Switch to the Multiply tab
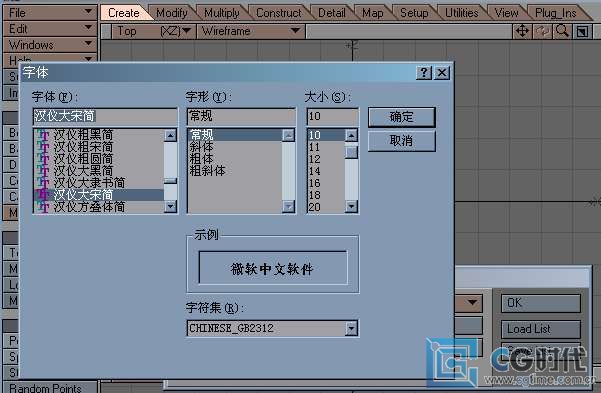601x393 pixels. [x=222, y=13]
